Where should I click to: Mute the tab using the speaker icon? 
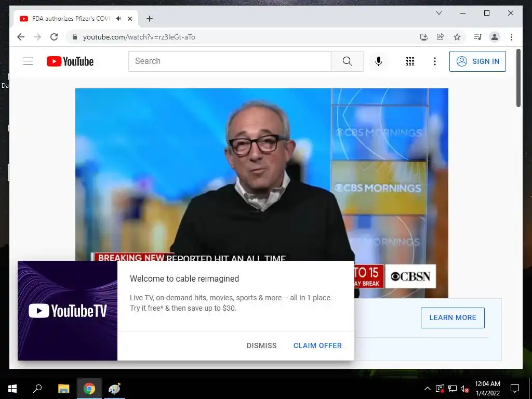point(119,19)
